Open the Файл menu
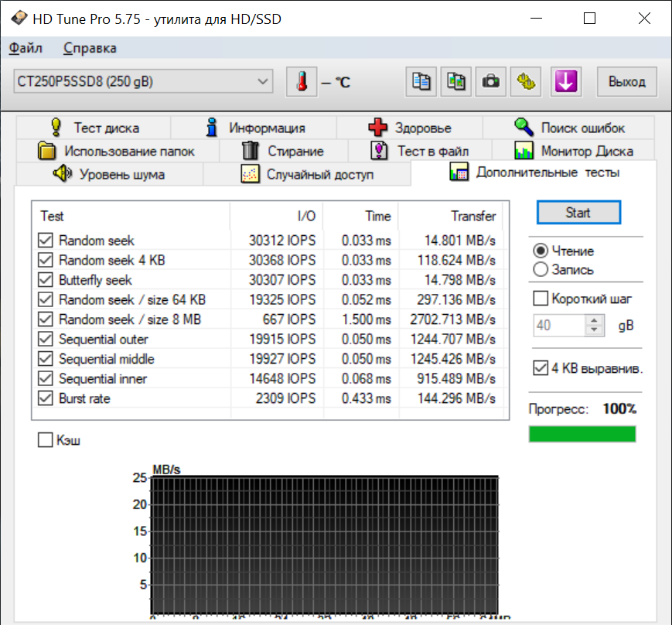 tap(26, 48)
